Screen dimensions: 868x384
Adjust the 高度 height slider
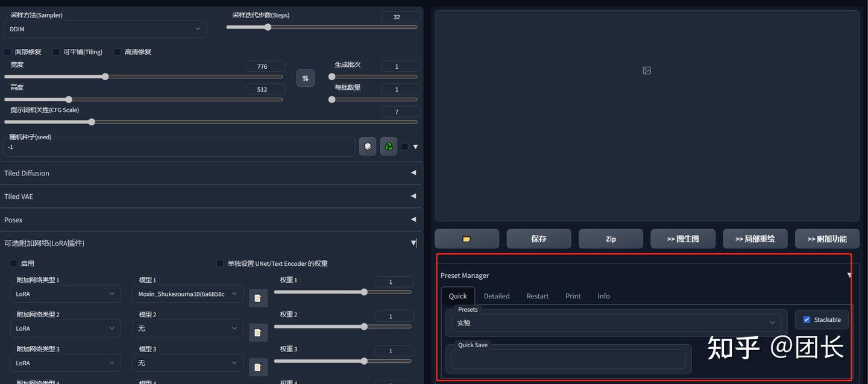coord(143,99)
